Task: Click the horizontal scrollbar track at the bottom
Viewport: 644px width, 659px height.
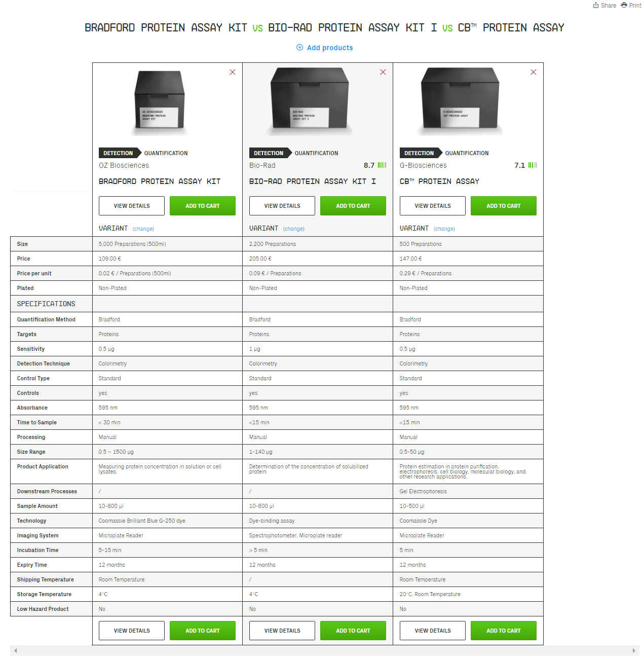Action: [x=324, y=650]
